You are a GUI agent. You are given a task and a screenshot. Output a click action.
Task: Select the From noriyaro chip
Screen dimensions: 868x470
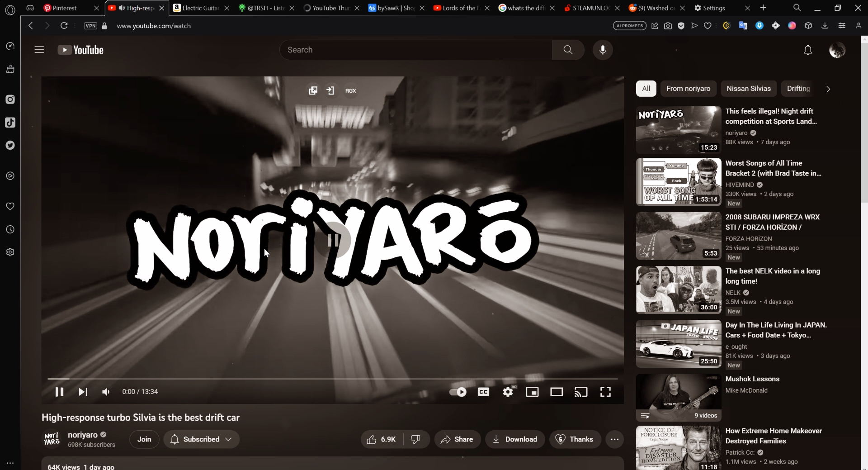coord(688,89)
